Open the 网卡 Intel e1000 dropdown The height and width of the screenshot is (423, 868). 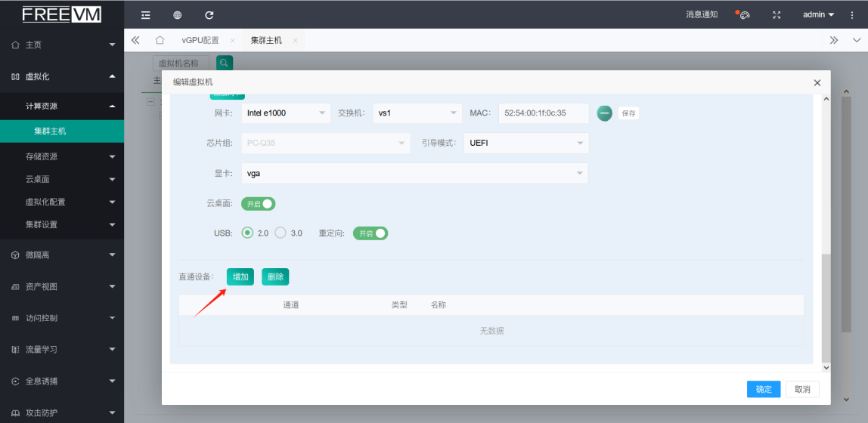click(x=286, y=113)
